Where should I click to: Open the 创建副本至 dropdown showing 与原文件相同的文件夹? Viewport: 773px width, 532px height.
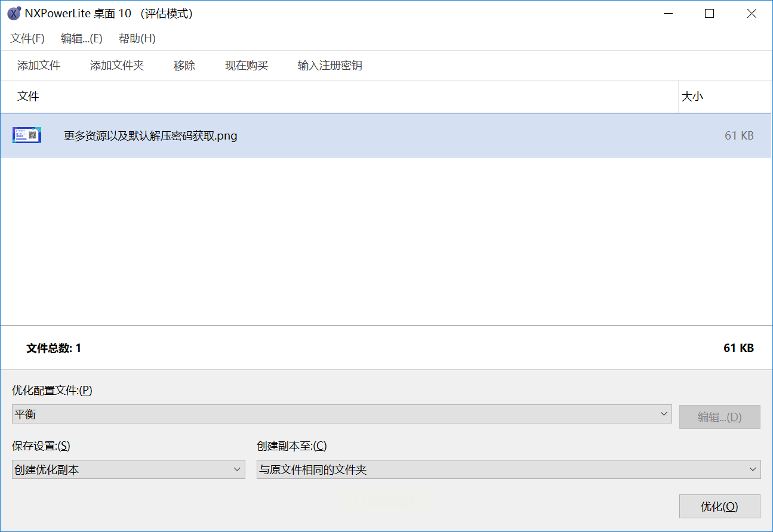509,469
